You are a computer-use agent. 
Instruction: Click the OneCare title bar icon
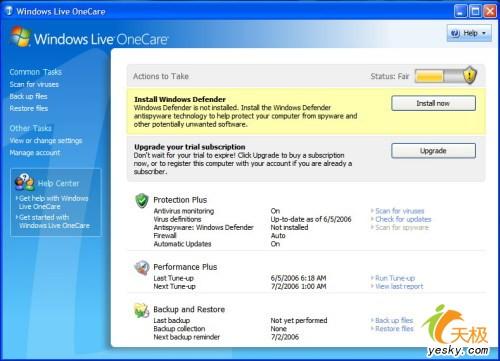click(9, 11)
